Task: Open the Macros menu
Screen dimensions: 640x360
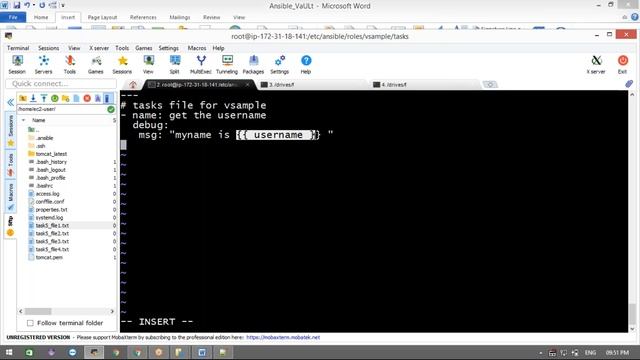Action: pyautogui.click(x=197, y=48)
